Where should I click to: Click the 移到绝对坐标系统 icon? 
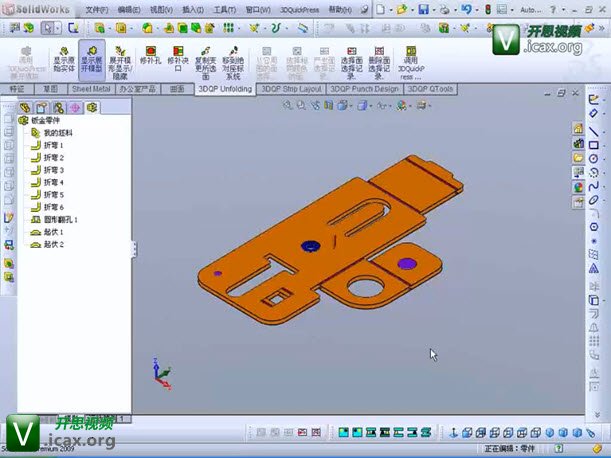click(x=233, y=62)
